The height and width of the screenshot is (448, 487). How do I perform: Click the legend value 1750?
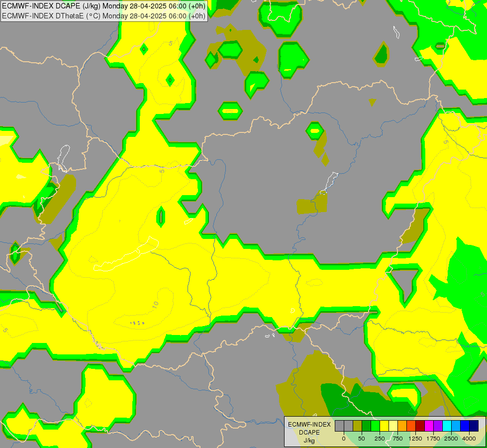tap(433, 439)
